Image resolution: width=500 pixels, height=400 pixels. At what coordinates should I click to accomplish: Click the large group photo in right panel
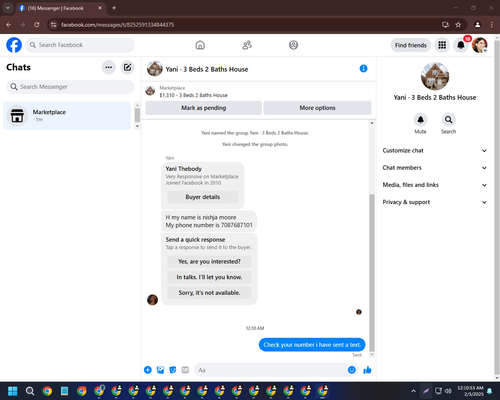[435, 76]
